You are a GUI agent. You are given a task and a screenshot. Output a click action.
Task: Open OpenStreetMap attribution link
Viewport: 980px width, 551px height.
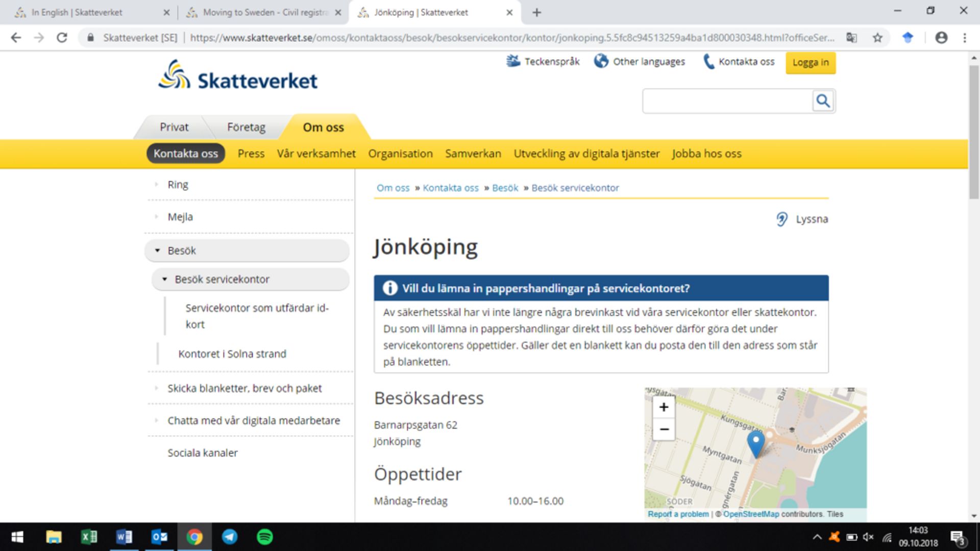point(751,514)
